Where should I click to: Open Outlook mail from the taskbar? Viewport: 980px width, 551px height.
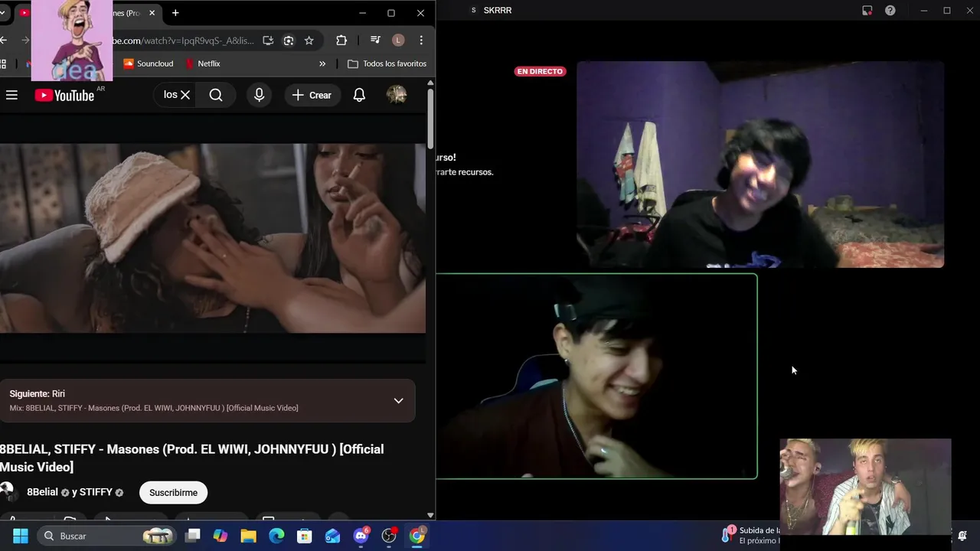(332, 536)
